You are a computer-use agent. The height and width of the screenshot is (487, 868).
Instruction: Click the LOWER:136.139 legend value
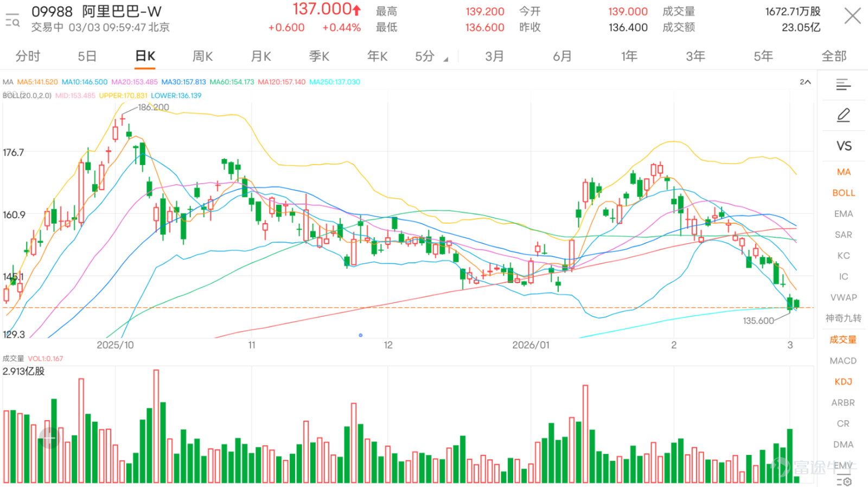click(x=176, y=96)
